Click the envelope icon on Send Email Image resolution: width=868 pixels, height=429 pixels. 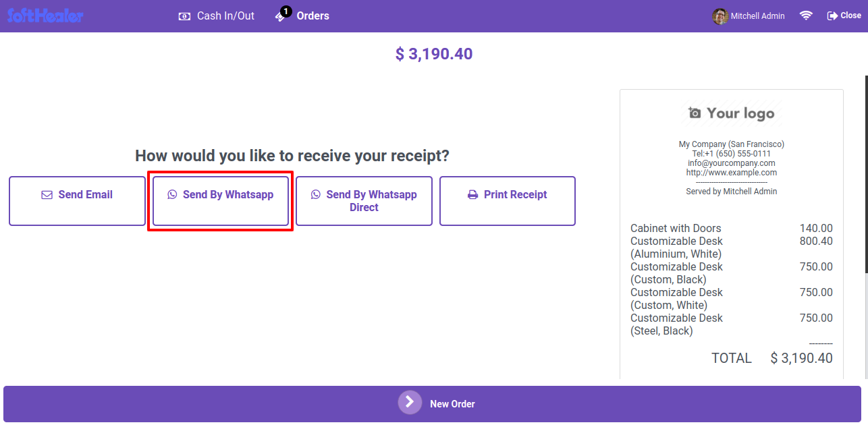[47, 195]
